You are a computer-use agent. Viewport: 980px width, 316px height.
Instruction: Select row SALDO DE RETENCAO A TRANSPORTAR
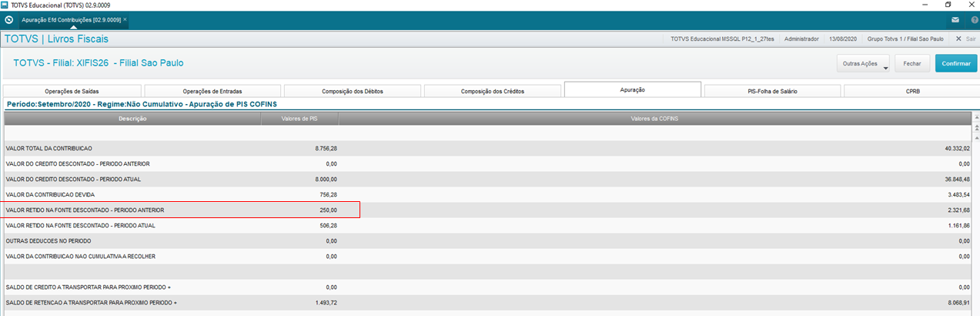click(x=488, y=302)
